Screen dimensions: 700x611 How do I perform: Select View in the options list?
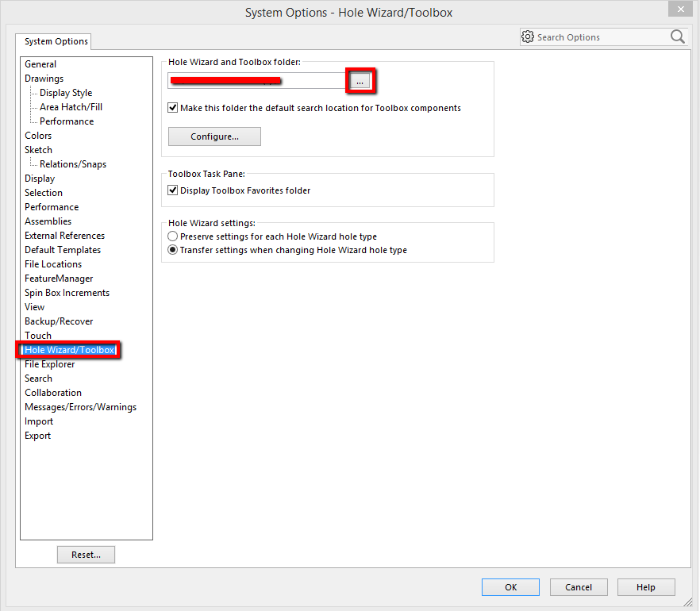coord(35,307)
